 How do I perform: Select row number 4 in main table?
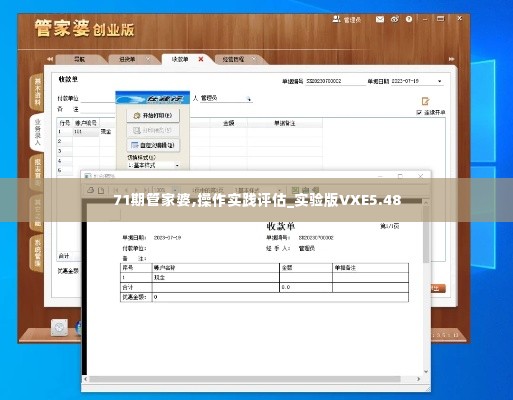click(64, 161)
